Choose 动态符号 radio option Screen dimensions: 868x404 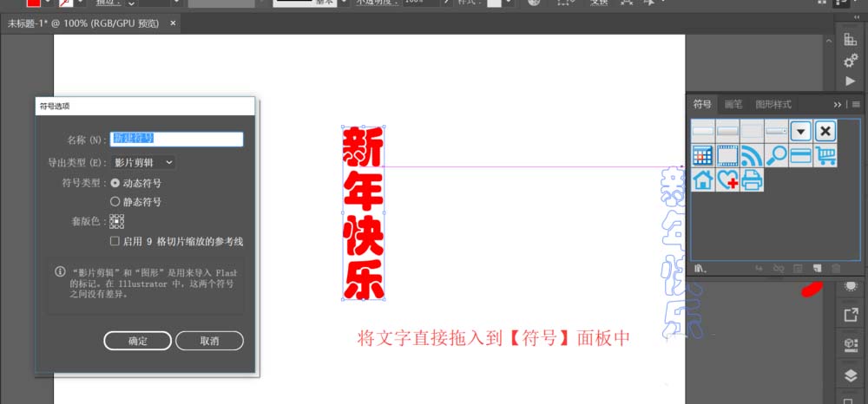115,182
